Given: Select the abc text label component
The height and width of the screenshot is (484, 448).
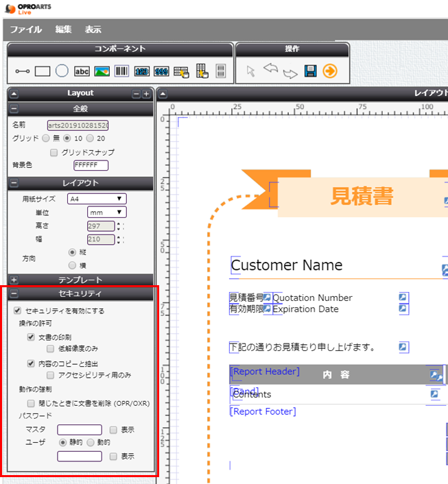Looking at the screenshot, I should [82, 71].
